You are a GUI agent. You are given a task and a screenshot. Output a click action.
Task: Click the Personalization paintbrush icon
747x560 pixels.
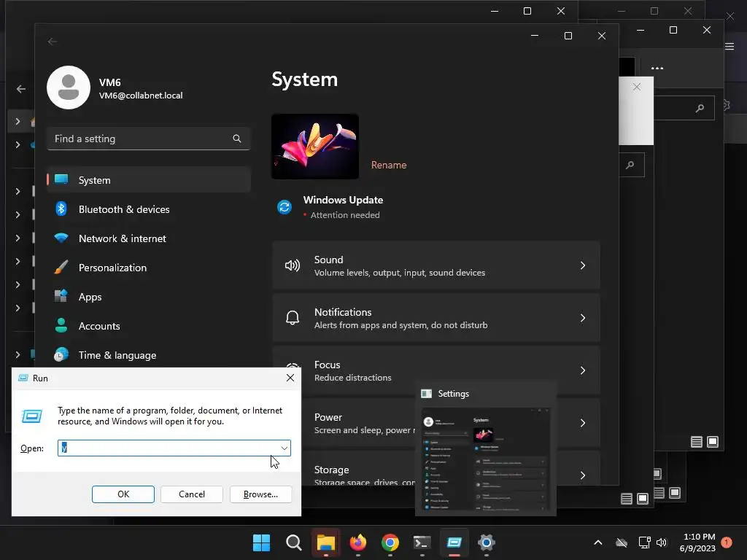tap(61, 267)
